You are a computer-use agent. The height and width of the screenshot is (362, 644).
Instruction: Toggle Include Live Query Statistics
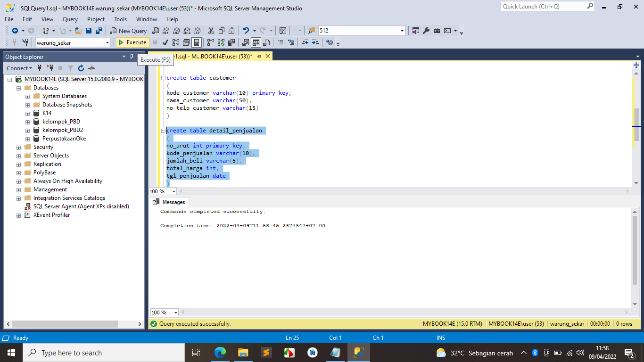click(221, 42)
